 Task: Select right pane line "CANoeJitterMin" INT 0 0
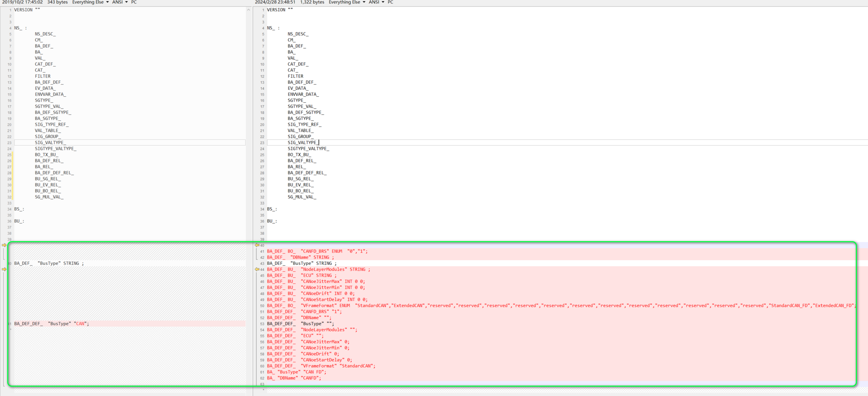point(316,287)
